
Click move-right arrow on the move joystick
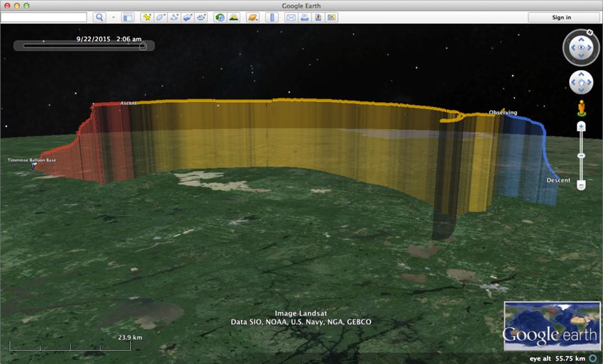click(589, 82)
